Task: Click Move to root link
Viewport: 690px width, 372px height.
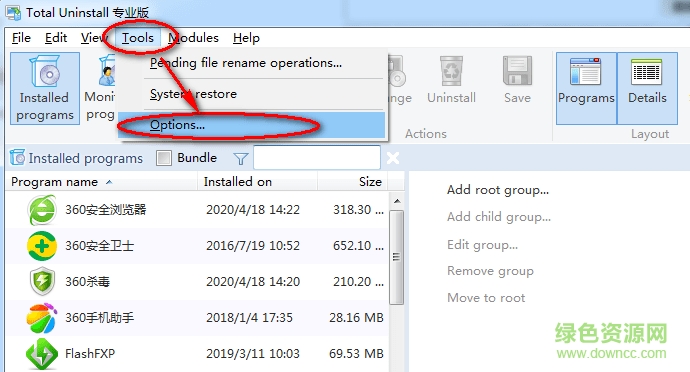Action: [486, 298]
